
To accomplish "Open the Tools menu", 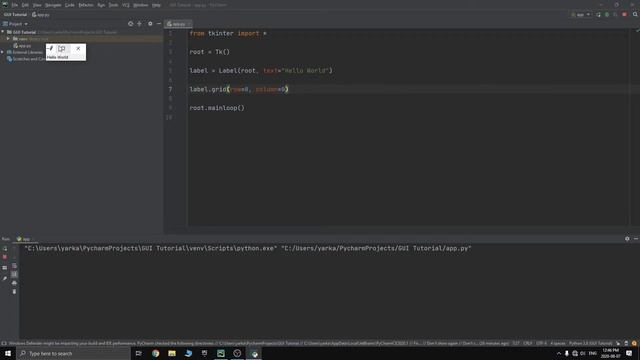I will pos(113,5).
